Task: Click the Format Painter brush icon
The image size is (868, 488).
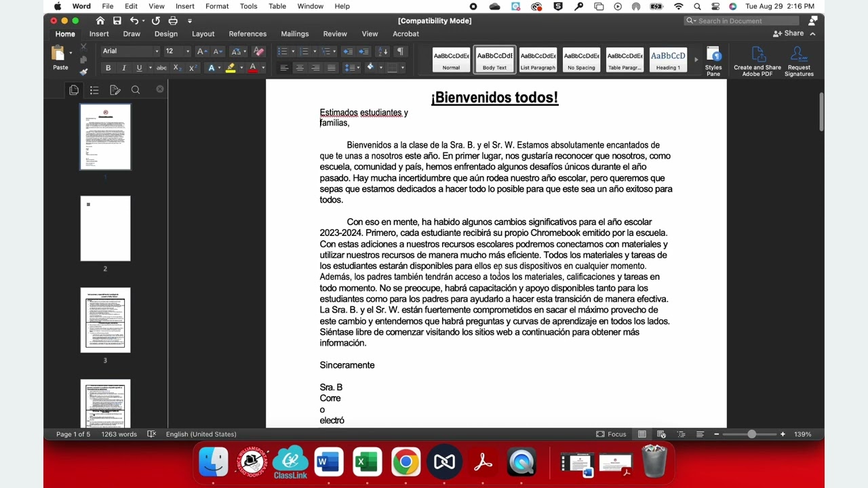Action: 83,71
